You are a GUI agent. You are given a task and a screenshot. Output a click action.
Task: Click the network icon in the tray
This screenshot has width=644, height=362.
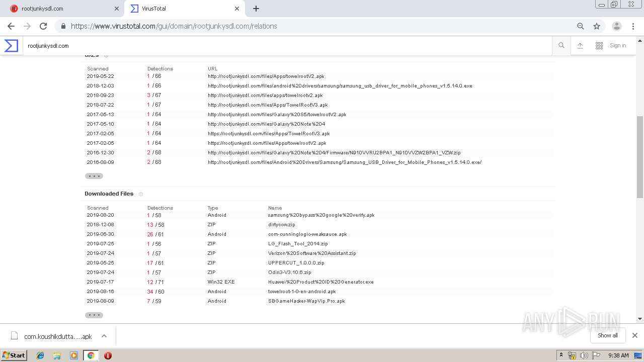[572, 355]
